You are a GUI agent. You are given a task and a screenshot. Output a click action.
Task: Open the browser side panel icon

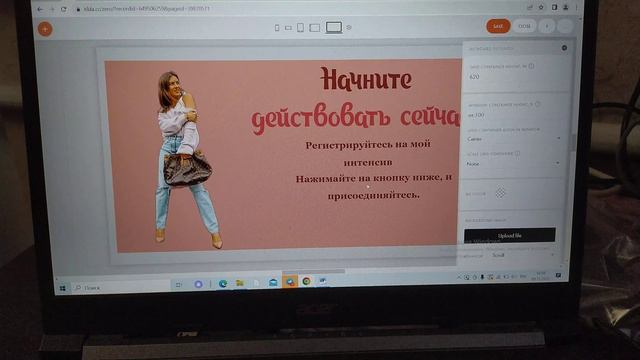point(554,7)
